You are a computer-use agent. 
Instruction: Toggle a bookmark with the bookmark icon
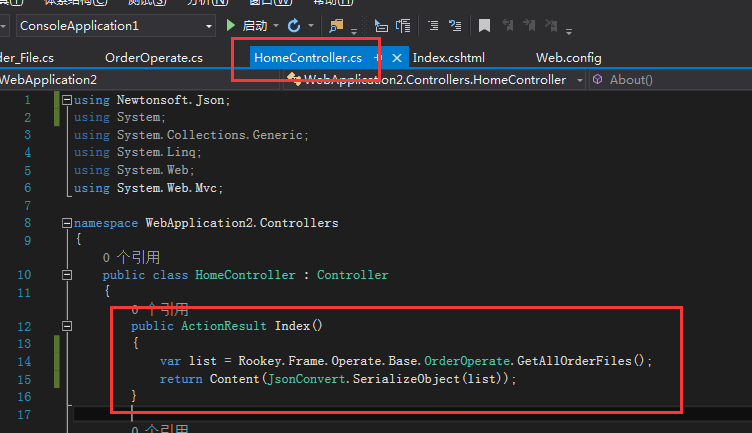[x=484, y=25]
